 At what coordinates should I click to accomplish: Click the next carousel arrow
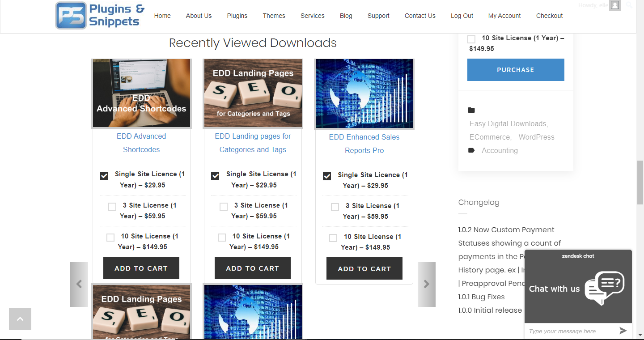[x=427, y=285]
